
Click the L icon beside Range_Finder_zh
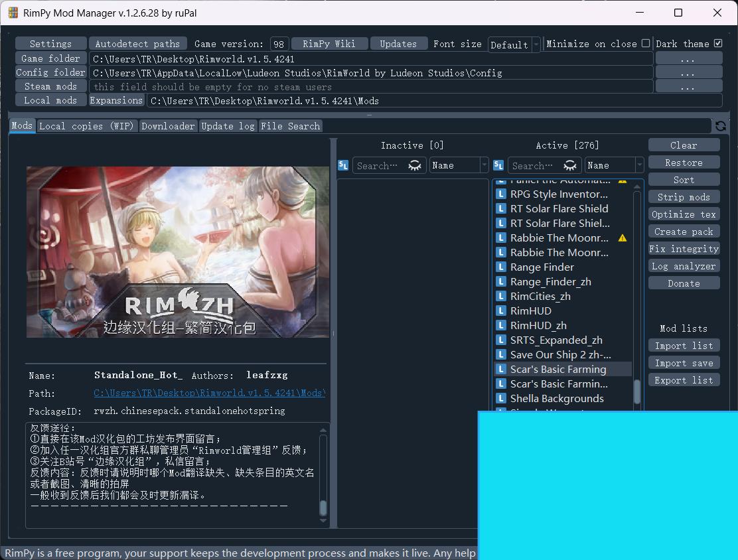(501, 282)
